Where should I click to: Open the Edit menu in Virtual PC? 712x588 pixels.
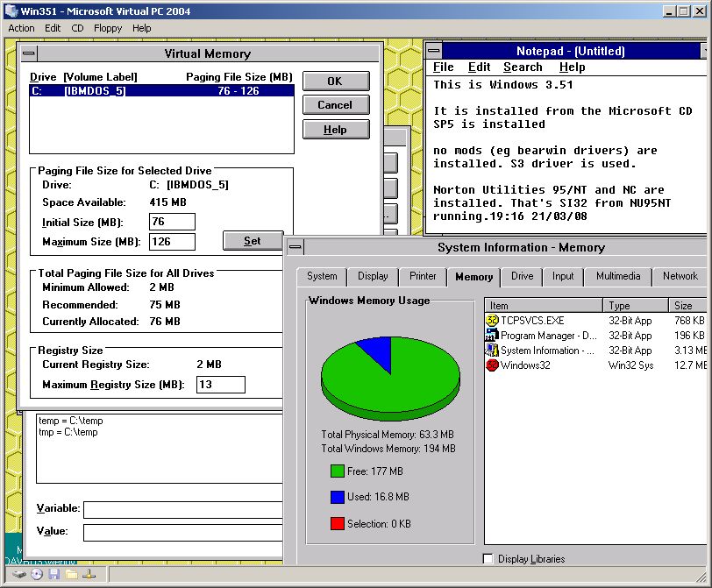tap(53, 28)
